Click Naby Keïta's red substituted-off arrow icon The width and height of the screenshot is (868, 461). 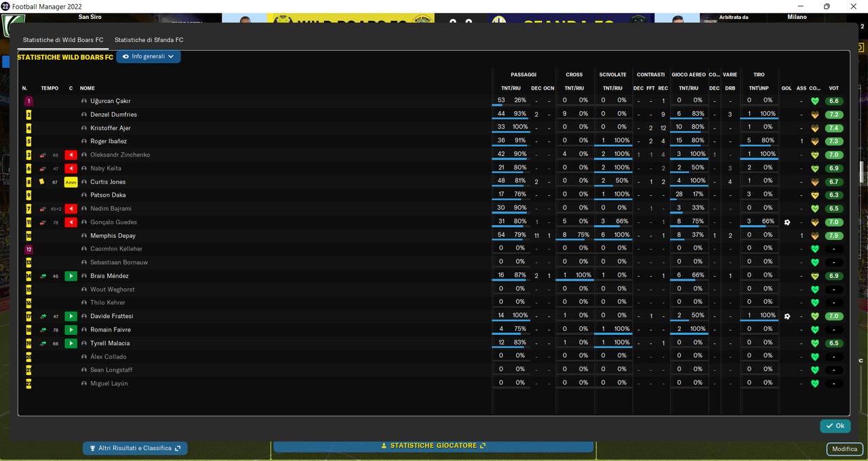click(x=71, y=168)
